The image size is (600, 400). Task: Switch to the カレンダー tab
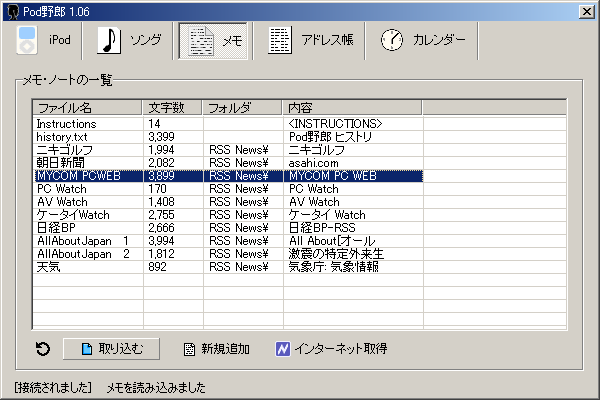pyautogui.click(x=422, y=41)
